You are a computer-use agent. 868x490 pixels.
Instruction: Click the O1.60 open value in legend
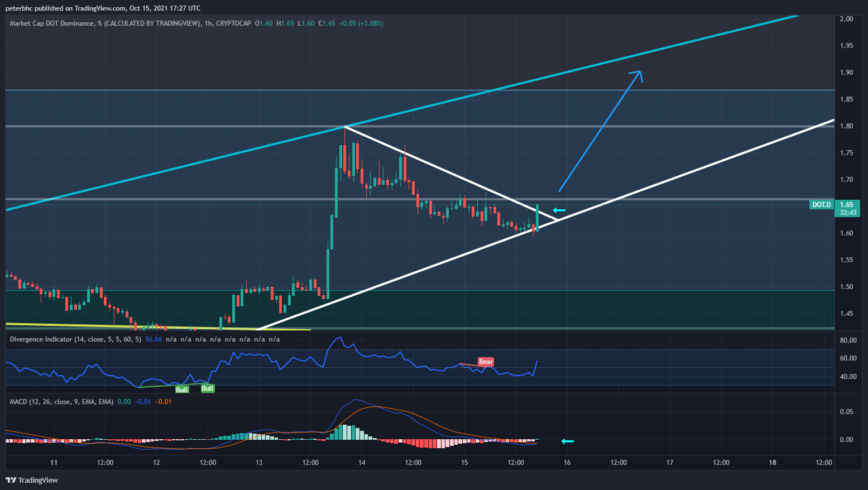click(264, 23)
